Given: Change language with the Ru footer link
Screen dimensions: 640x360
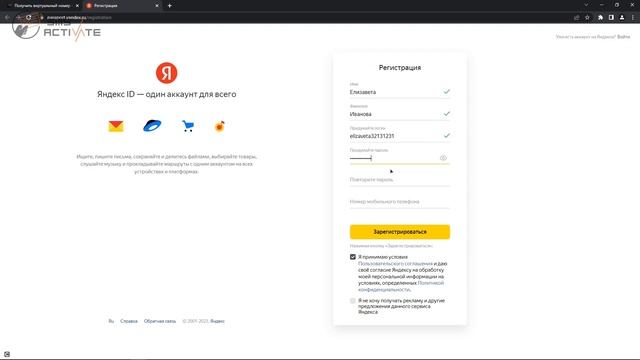Looking at the screenshot, I should point(111,321).
